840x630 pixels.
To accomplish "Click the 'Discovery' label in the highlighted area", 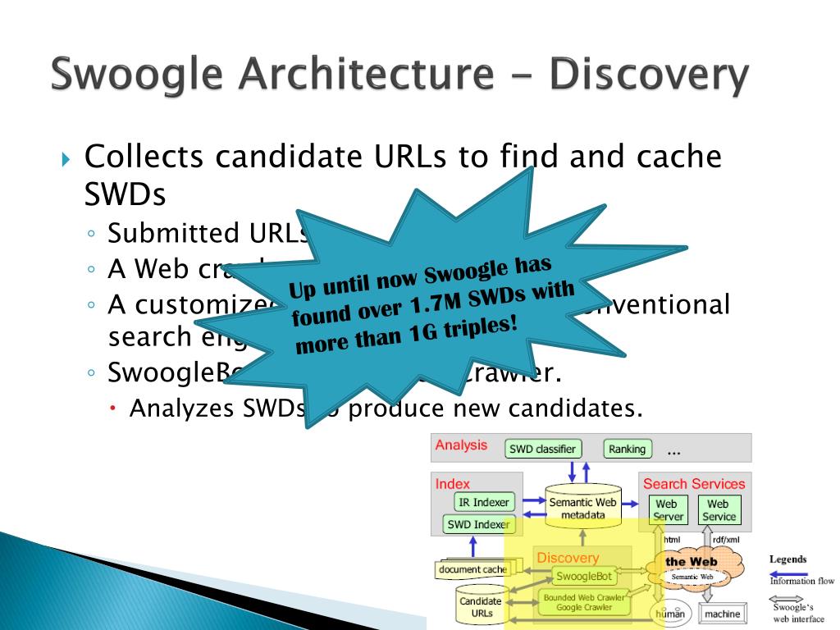I will point(568,558).
